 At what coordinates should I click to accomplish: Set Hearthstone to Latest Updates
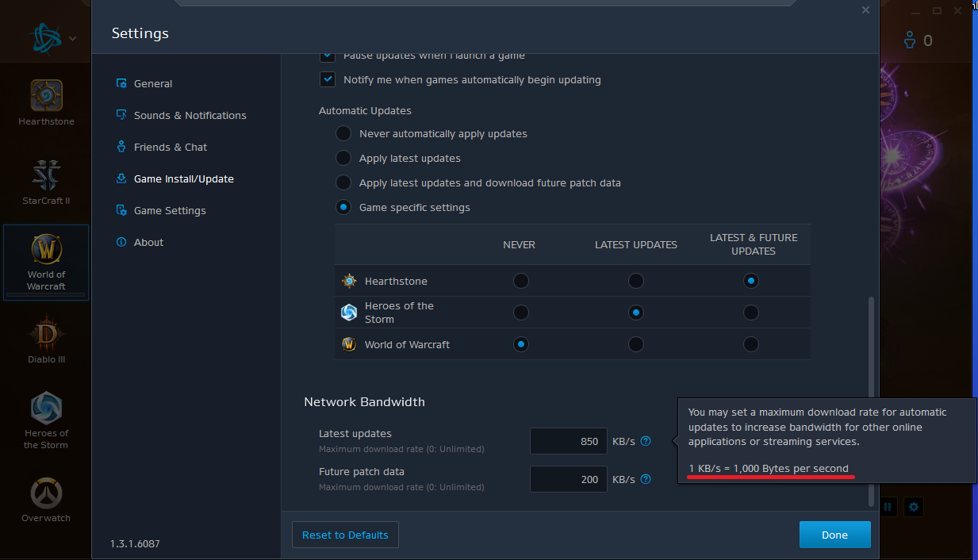tap(636, 281)
